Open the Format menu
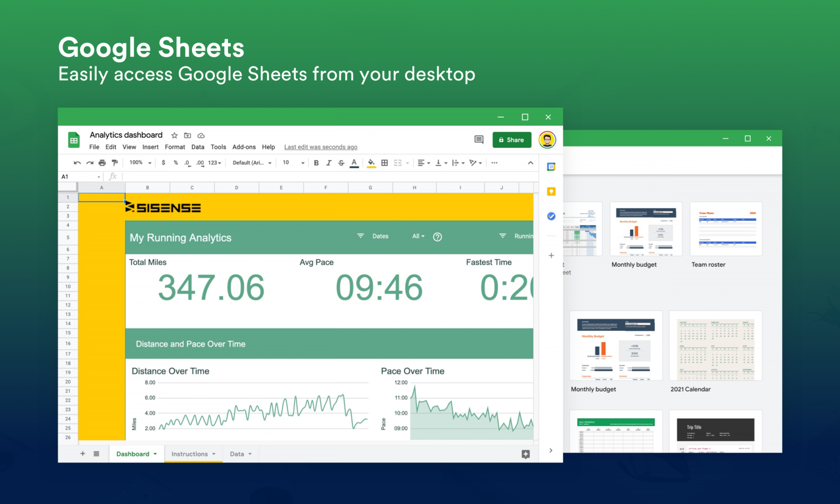 [x=175, y=147]
